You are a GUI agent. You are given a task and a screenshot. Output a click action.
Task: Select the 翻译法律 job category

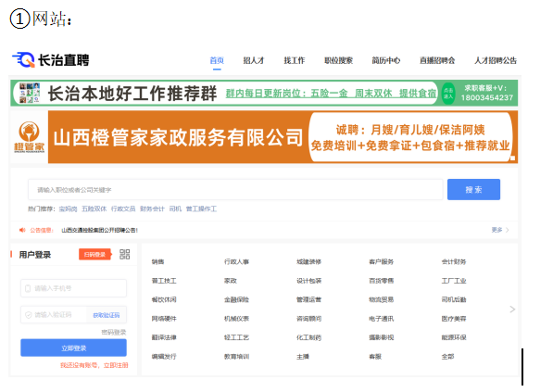pos(164,337)
